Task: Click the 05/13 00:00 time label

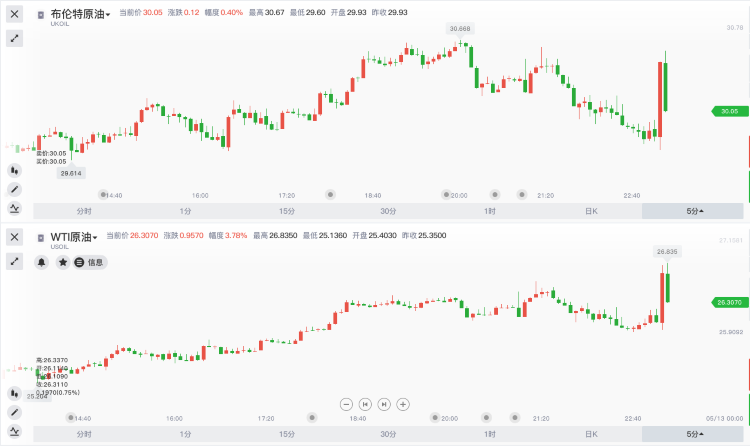Action: tap(725, 418)
